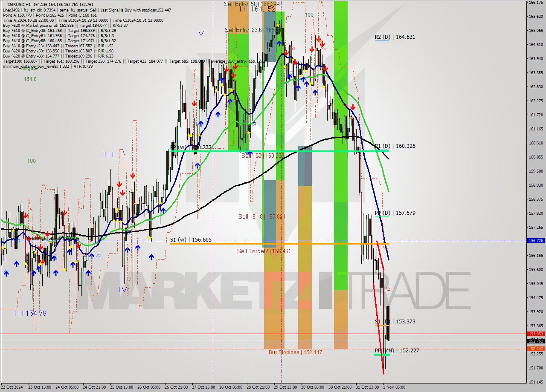Select the 1 Nov 05:00 time axis label
Screen dimensions: 546x392
395,387
